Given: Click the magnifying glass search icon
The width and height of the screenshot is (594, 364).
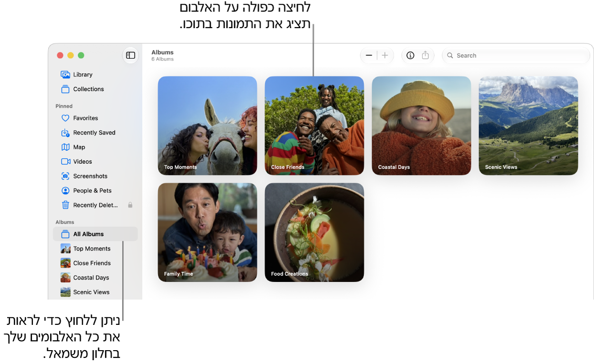Looking at the screenshot, I should (450, 55).
